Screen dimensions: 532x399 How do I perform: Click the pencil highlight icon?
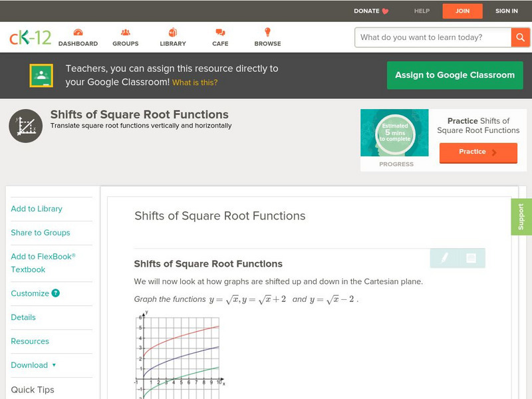click(x=444, y=258)
